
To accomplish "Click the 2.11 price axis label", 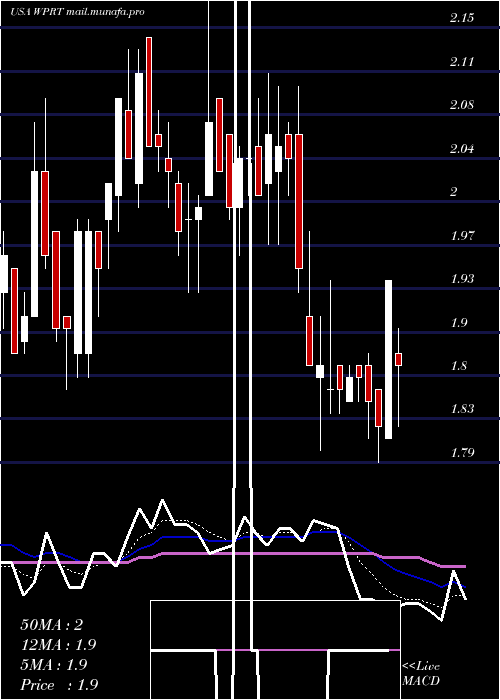I will (x=462, y=62).
